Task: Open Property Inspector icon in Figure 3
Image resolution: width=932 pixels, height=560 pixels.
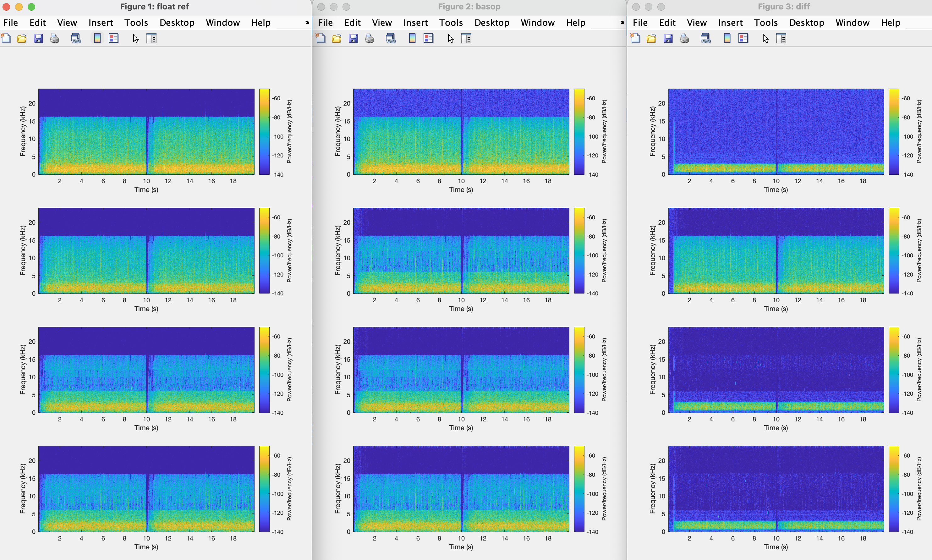Action: tap(781, 38)
